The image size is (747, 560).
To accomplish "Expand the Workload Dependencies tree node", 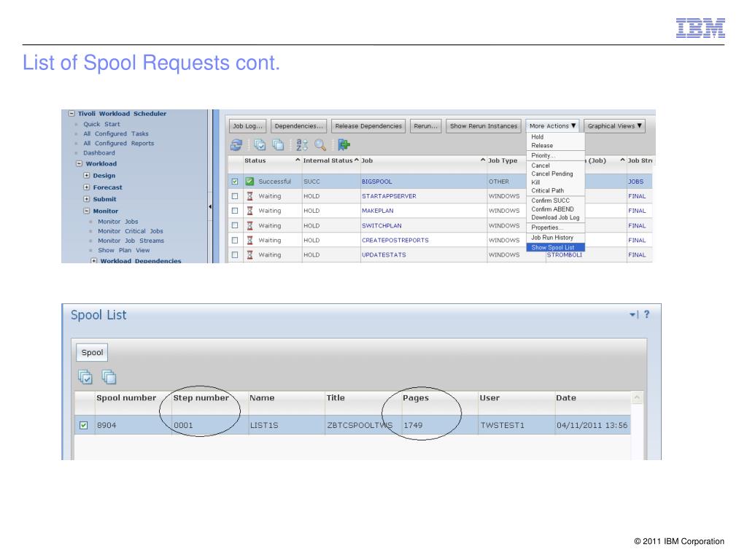I will click(94, 261).
